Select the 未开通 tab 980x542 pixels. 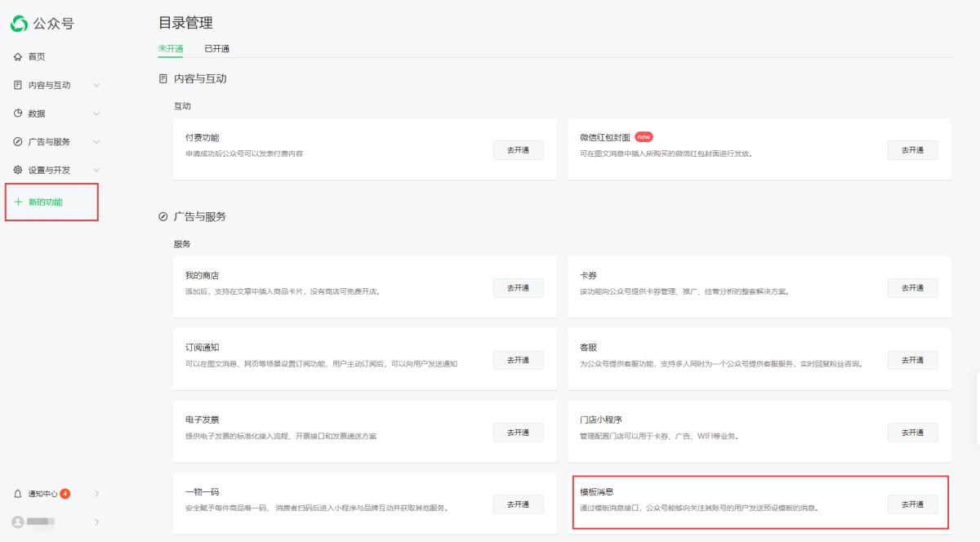click(171, 49)
